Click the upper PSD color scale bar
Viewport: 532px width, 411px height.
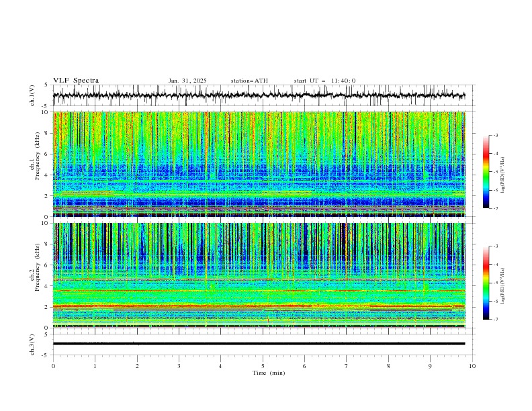[x=486, y=172]
